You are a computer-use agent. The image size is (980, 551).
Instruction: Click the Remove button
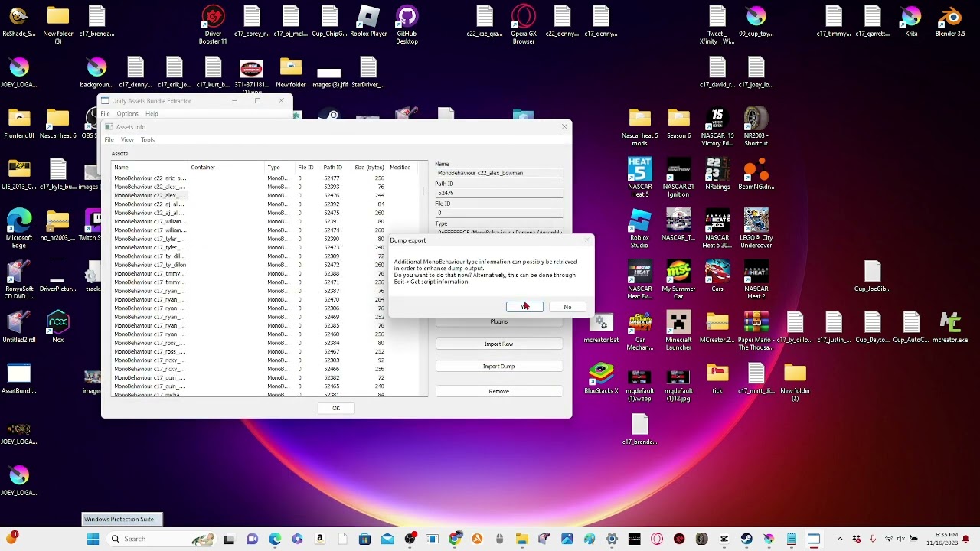(x=498, y=391)
